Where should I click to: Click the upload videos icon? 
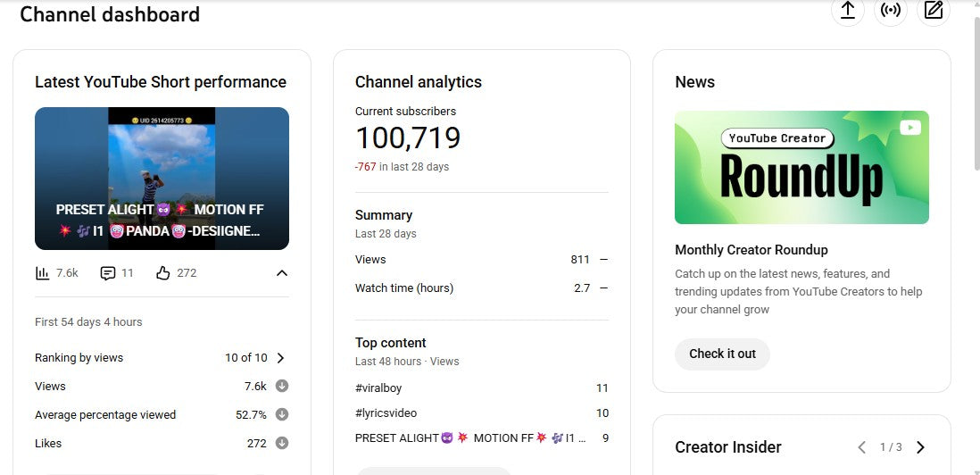pyautogui.click(x=848, y=11)
